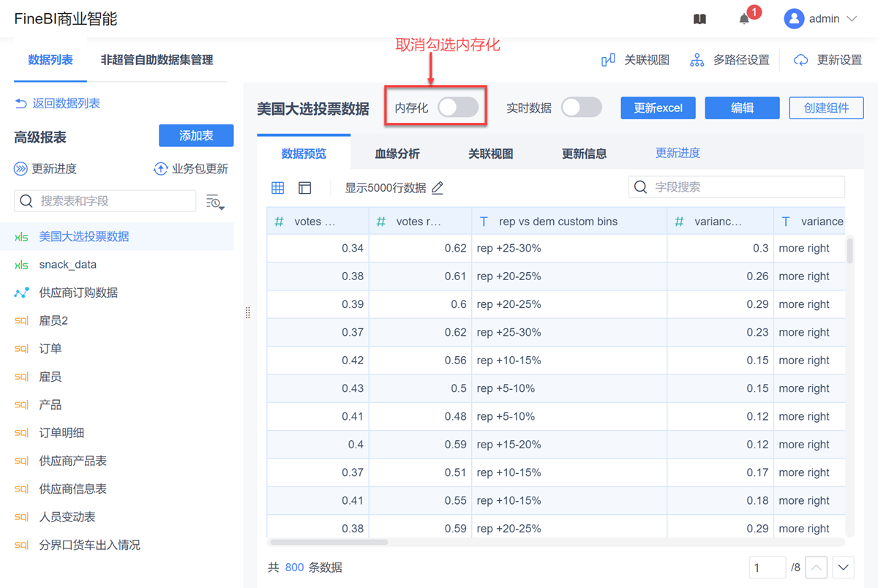This screenshot has height=588, width=878.
Task: Go to next page with down arrow
Action: click(844, 568)
